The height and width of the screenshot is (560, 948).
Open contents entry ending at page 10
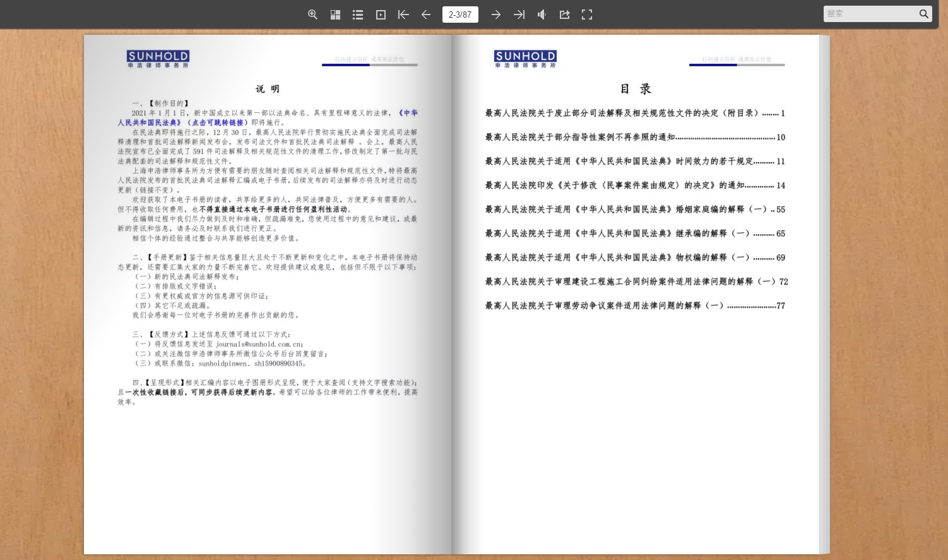pos(634,137)
